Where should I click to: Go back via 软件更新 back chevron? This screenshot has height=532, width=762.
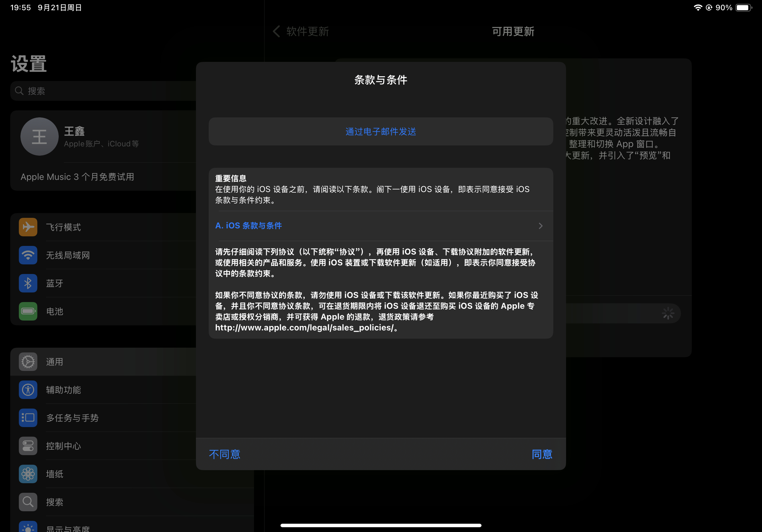click(276, 32)
